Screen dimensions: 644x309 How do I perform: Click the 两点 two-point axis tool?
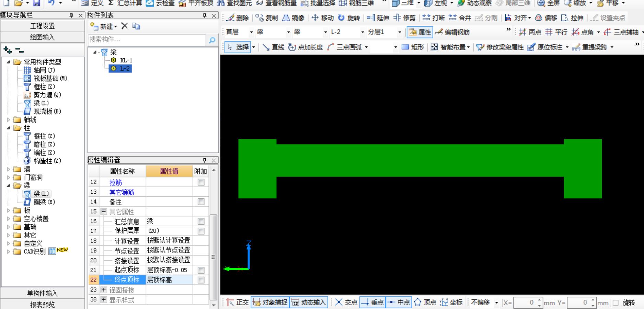point(530,32)
